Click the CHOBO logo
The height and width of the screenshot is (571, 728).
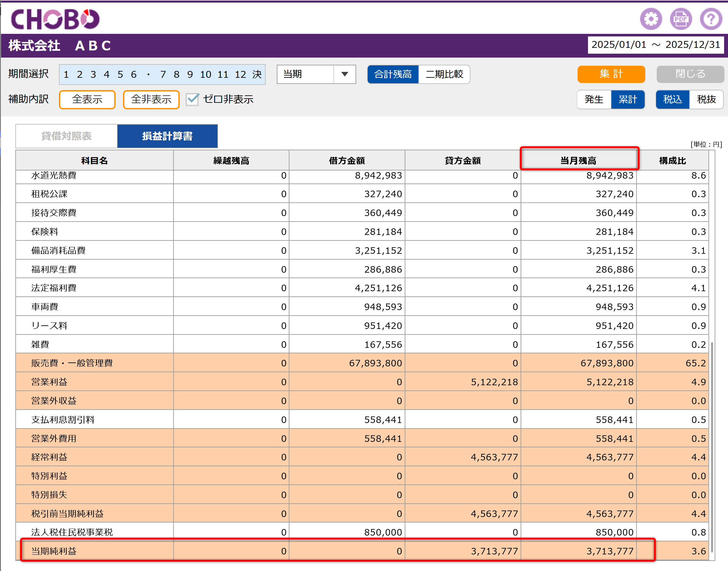click(55, 19)
